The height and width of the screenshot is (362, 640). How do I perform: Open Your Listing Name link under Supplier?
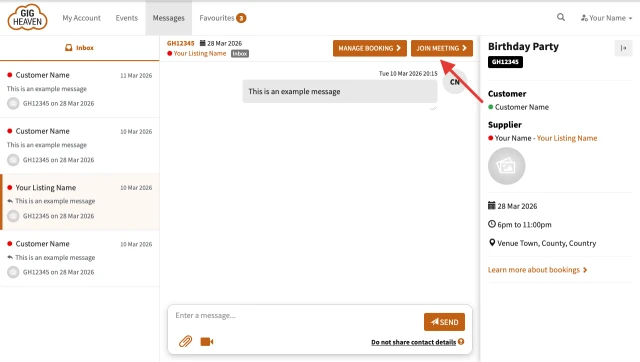tap(567, 138)
